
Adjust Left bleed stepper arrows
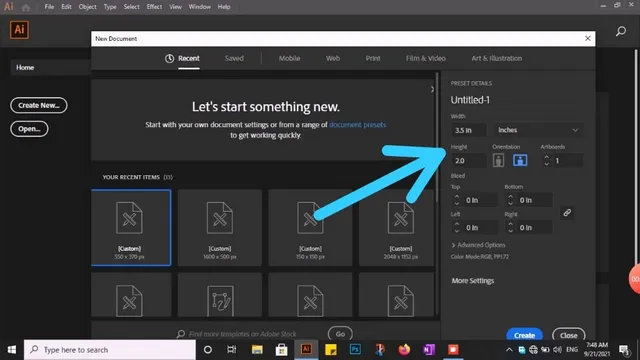[457, 227]
